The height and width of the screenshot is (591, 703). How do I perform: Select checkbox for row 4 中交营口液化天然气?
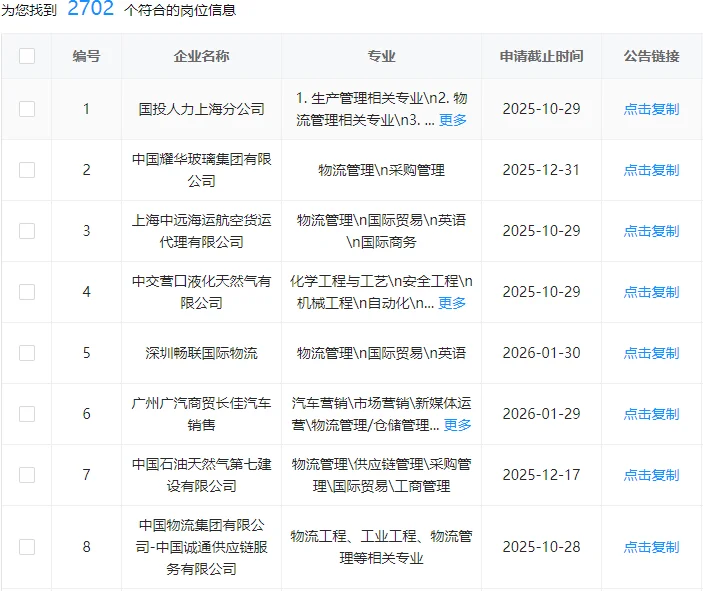click(27, 292)
